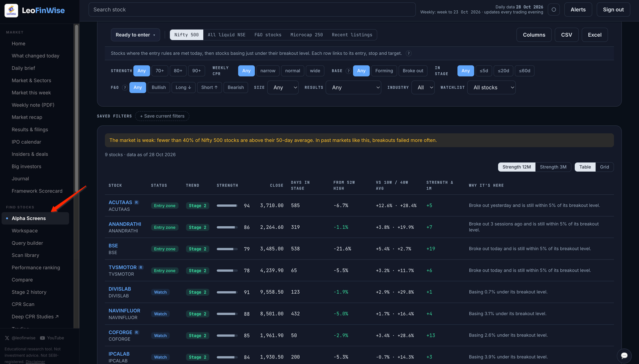Image resolution: width=639 pixels, height=364 pixels.
Task: Open the help icon after the description text
Action: pos(409,53)
